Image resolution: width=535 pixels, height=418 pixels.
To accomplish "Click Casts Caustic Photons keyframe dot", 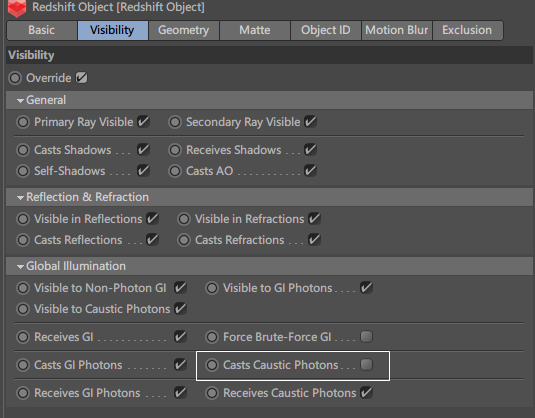I will [x=212, y=365].
